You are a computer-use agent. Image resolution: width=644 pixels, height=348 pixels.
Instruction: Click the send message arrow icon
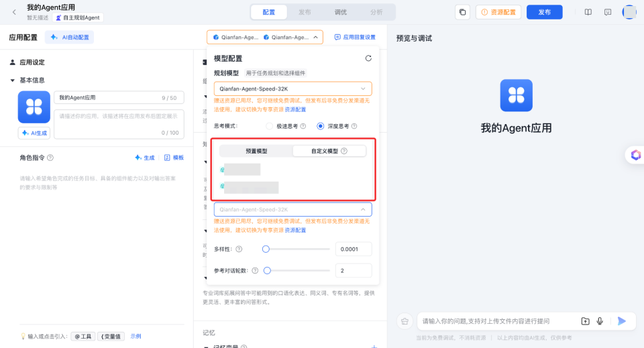point(622,321)
